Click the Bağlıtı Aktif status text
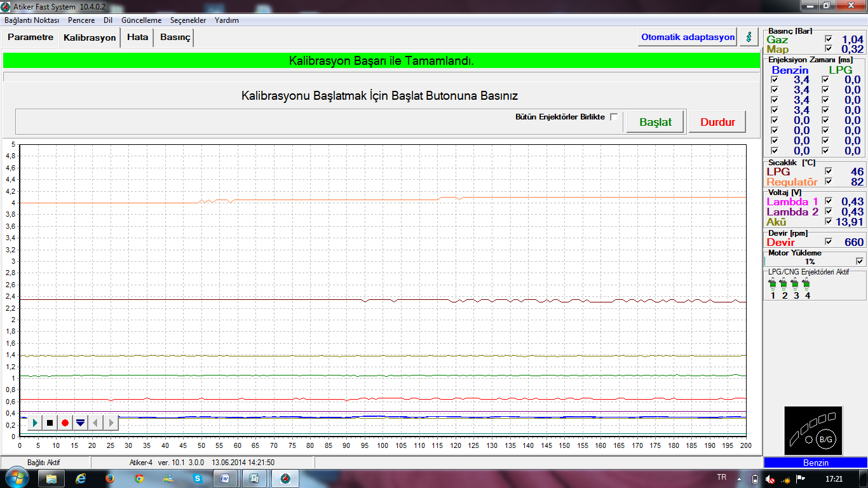The image size is (868, 488). tap(43, 463)
